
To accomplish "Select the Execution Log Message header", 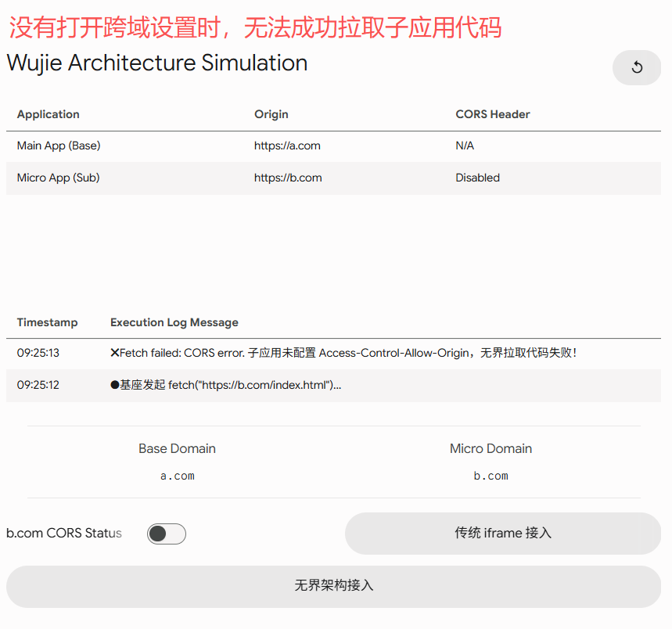I will pos(174,322).
